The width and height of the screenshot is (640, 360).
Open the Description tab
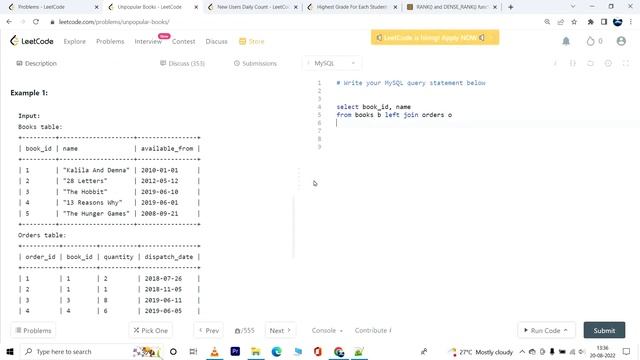(x=36, y=63)
